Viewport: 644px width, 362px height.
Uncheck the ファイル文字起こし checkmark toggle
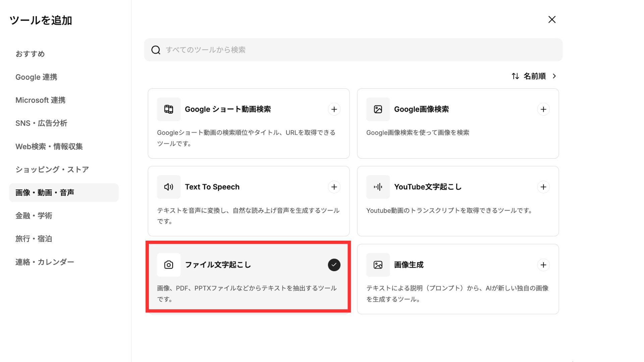click(334, 265)
